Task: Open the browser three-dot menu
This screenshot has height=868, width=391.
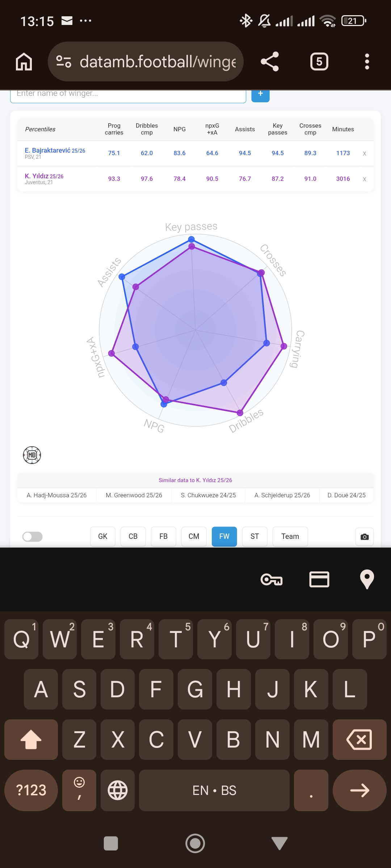Action: [x=367, y=61]
